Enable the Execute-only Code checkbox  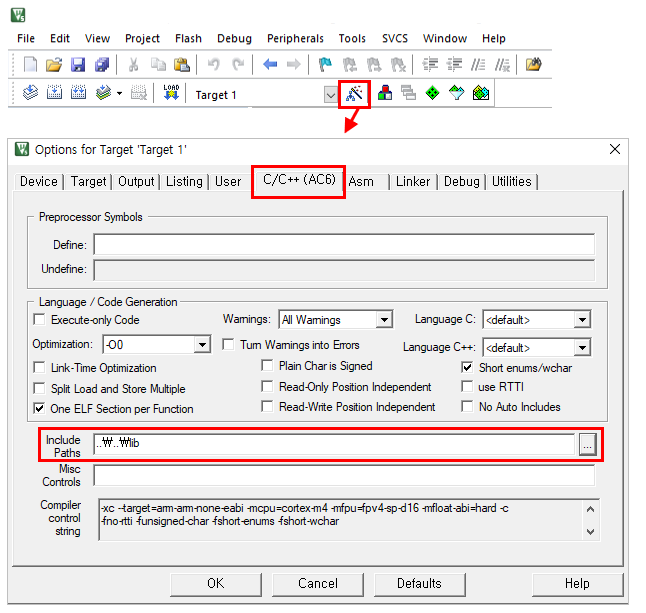pos(40,320)
